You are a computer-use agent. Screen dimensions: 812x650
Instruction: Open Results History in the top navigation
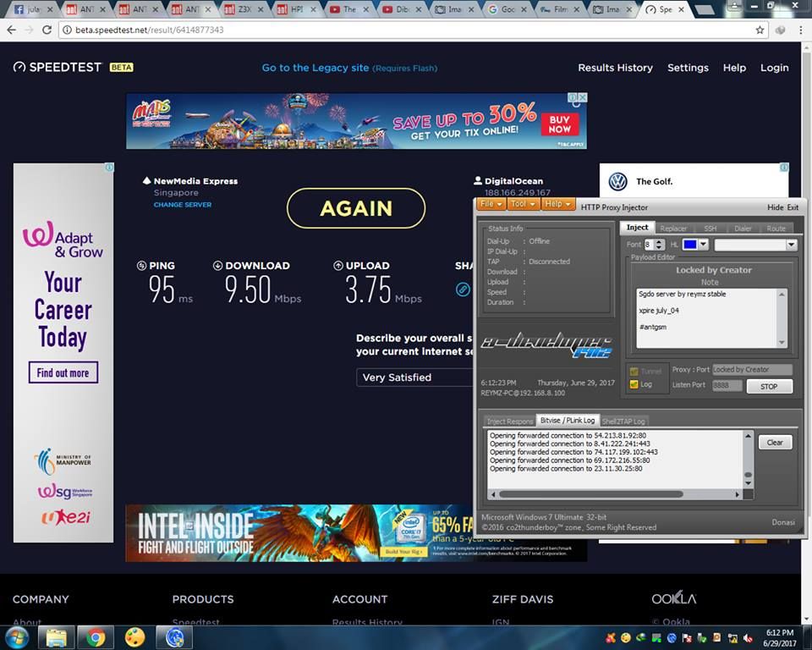(615, 68)
